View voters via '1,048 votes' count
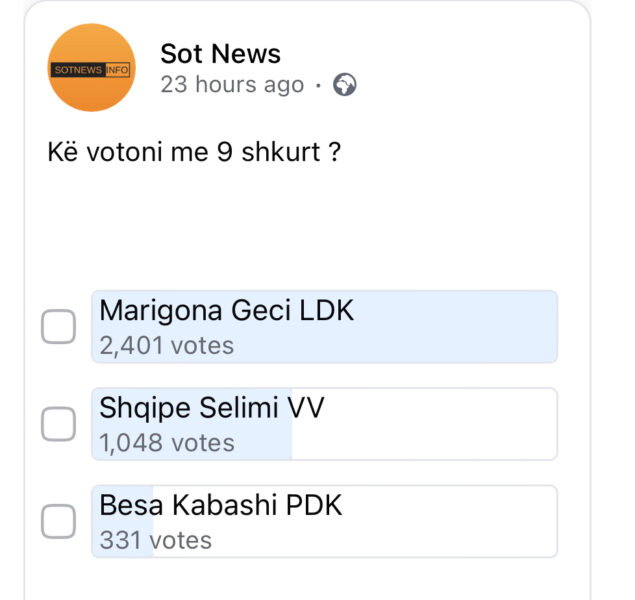The height and width of the screenshot is (600, 635). [x=166, y=443]
